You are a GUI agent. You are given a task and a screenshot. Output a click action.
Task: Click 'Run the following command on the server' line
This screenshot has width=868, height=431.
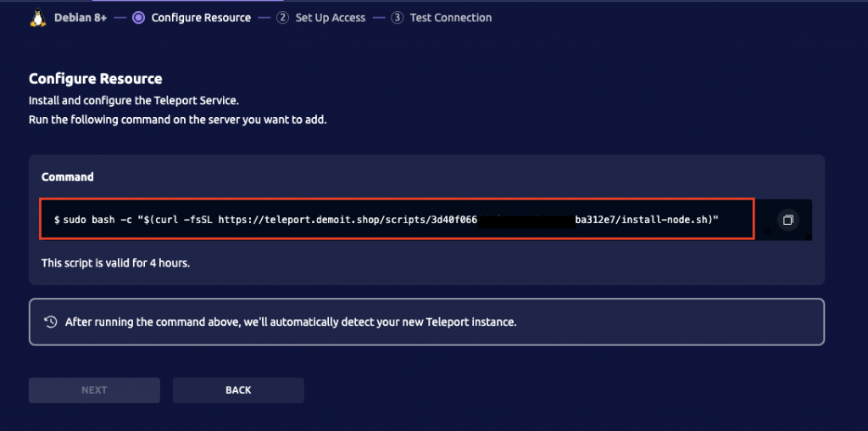pos(178,120)
